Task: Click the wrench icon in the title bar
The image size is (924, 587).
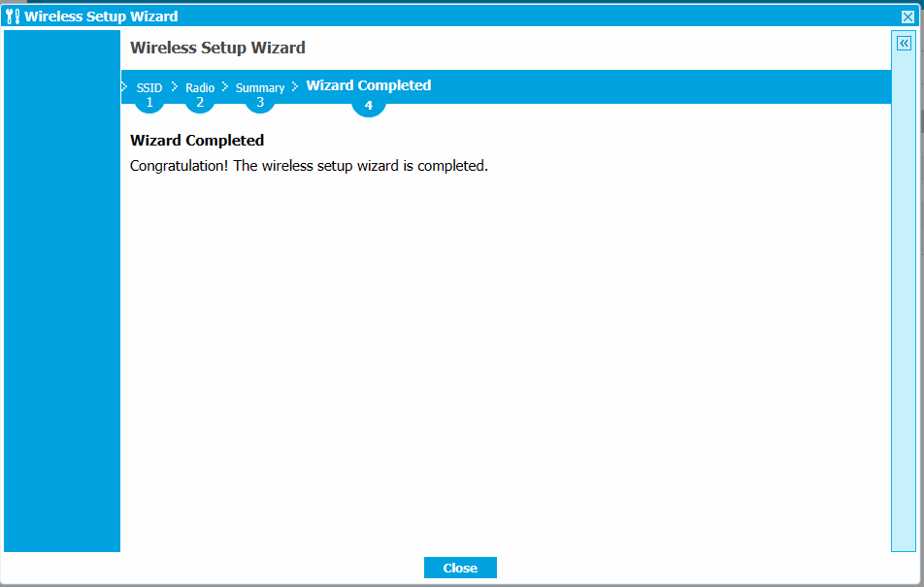Action: (13, 16)
